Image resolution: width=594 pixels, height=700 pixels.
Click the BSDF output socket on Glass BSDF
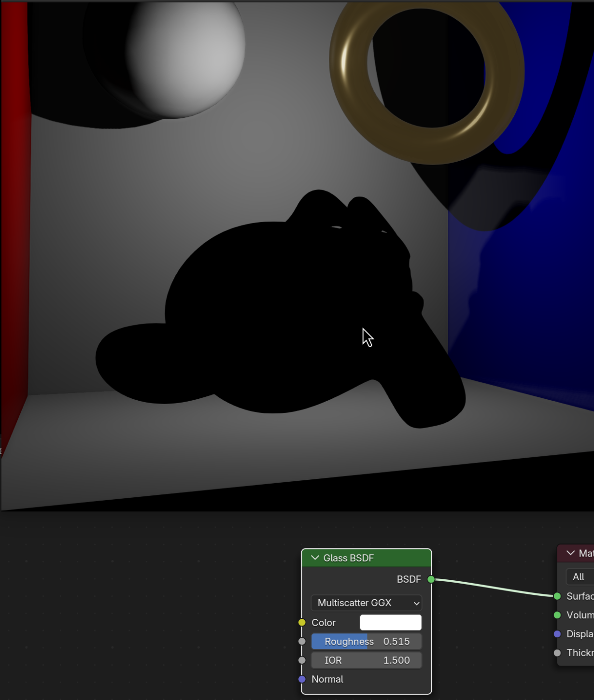431,579
